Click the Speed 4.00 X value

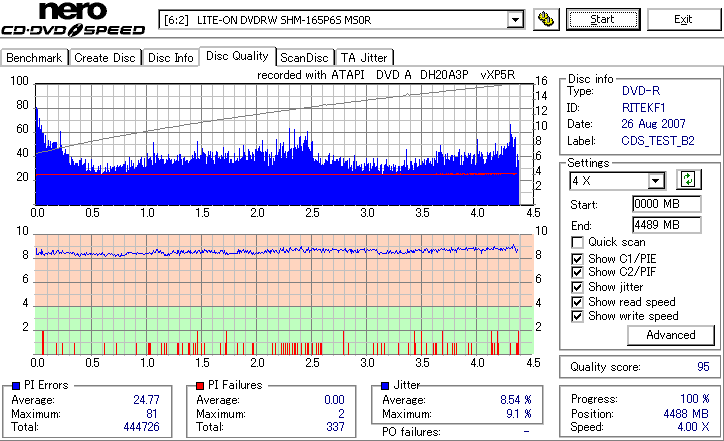point(693,427)
